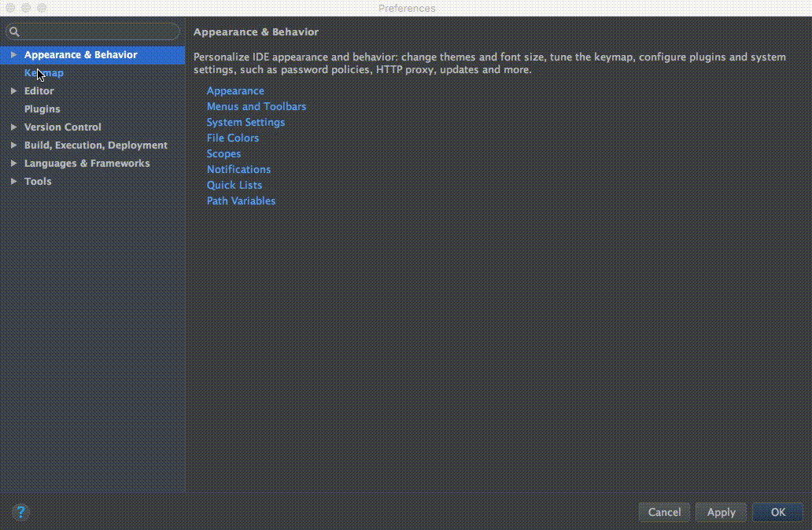Open Menus and Toolbars link
Screen dimensions: 812x530
[257, 106]
